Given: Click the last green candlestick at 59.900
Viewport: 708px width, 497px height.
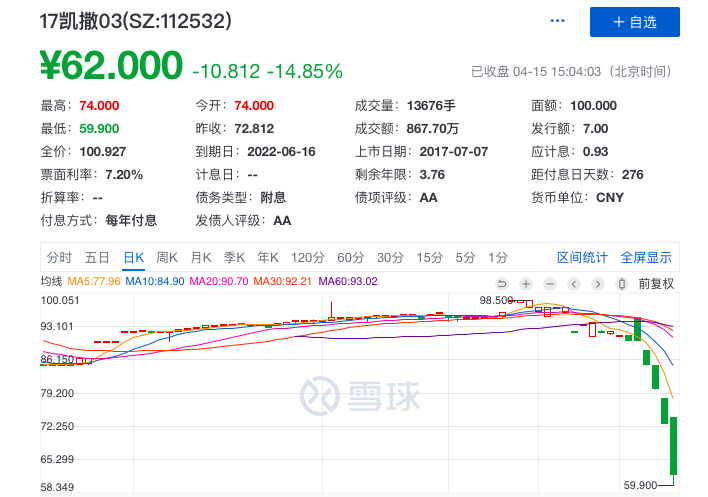Looking at the screenshot, I should [674, 446].
